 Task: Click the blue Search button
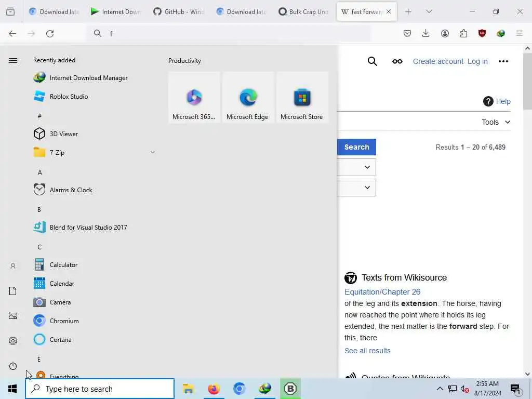(356, 147)
